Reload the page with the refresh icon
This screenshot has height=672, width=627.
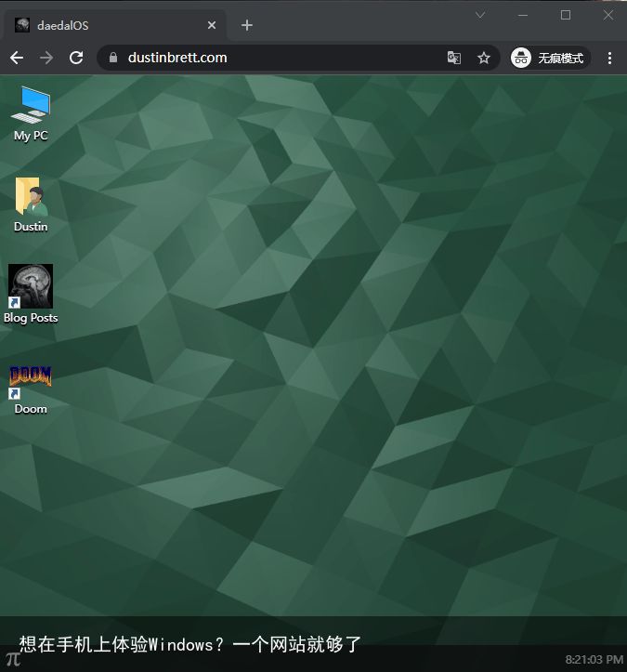point(76,58)
